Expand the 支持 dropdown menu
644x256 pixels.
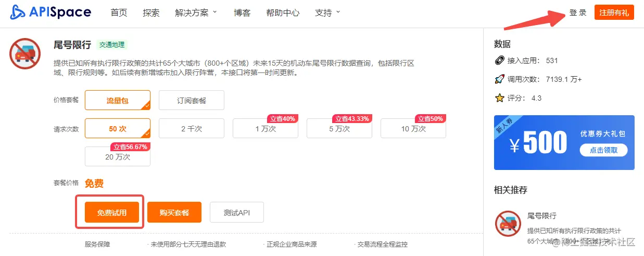pyautogui.click(x=327, y=13)
